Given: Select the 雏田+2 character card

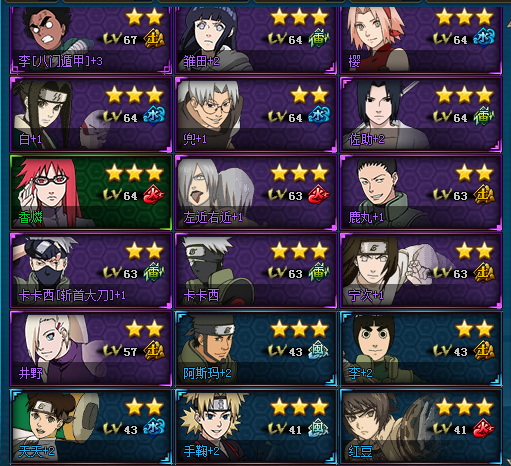Looking at the screenshot, I should [x=256, y=40].
